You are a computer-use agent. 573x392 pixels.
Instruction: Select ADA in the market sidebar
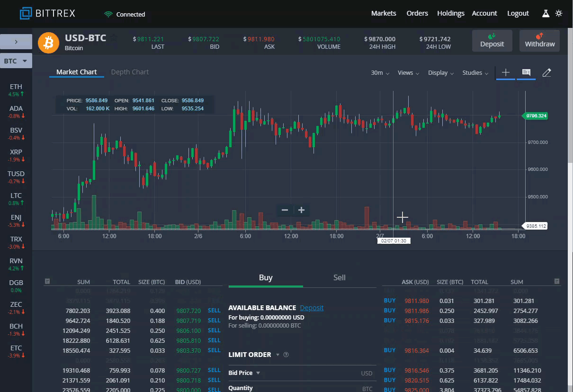(x=16, y=112)
